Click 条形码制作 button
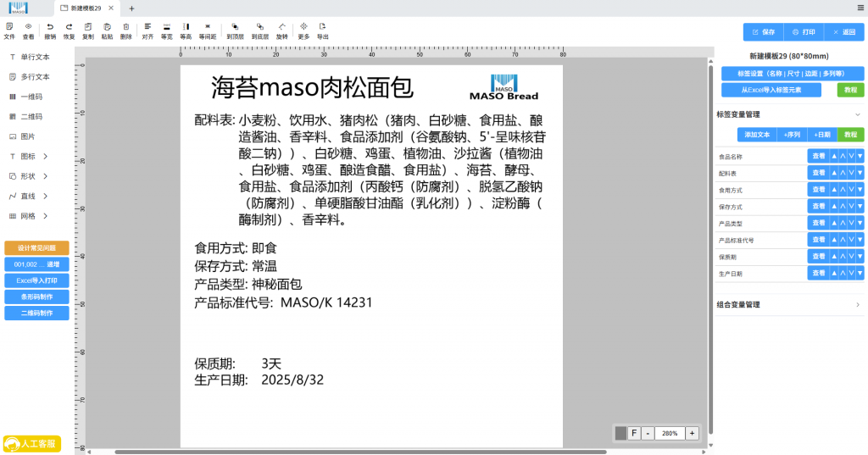 tap(36, 297)
